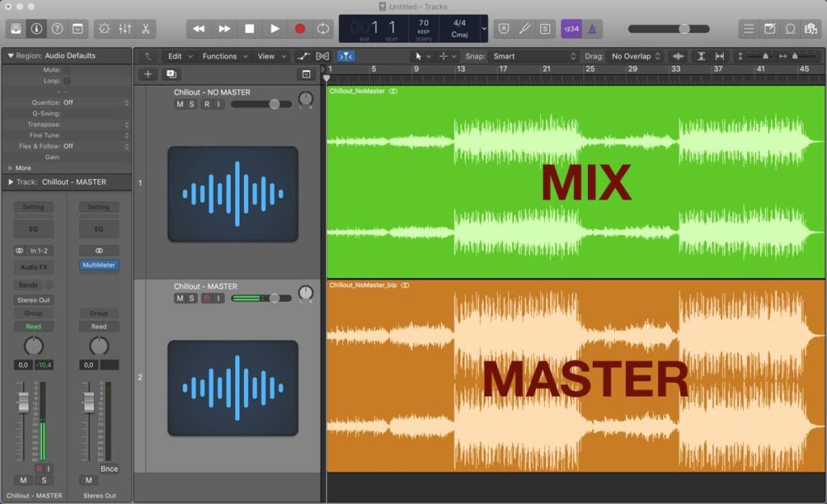Open the List Editors icon
Viewport: 827px width, 504px height.
coord(749,29)
